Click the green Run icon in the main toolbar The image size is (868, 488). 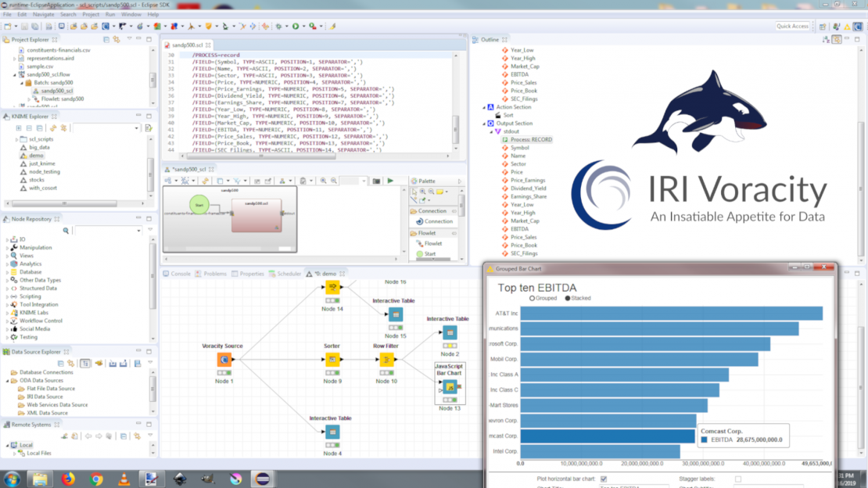click(x=296, y=26)
